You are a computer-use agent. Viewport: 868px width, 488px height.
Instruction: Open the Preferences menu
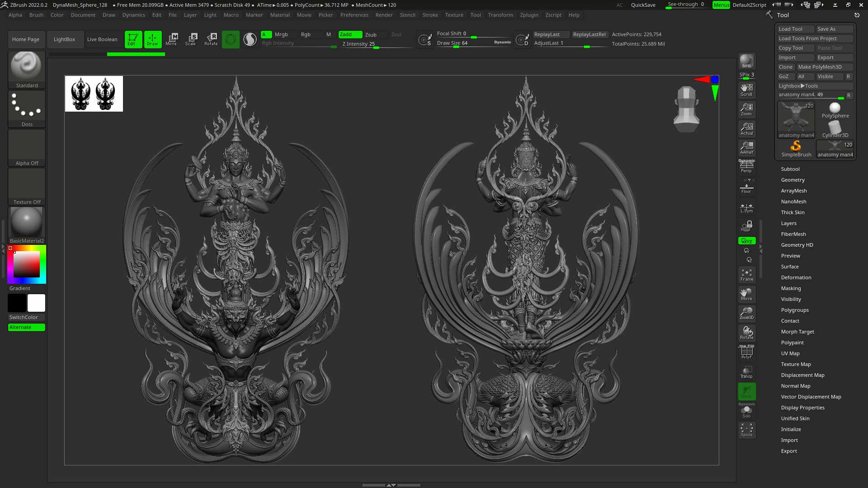tap(354, 15)
